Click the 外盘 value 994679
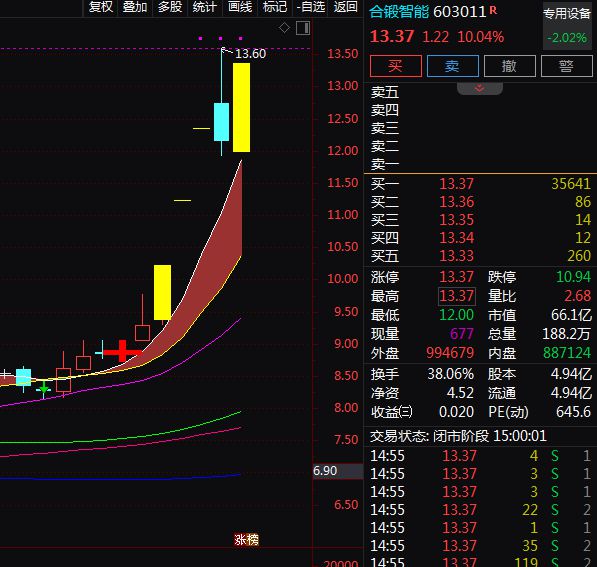This screenshot has width=597, height=567. click(450, 353)
